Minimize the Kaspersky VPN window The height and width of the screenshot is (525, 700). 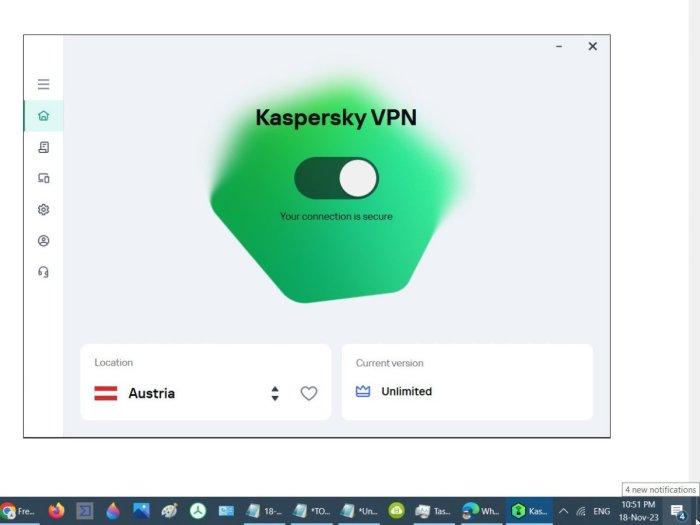tap(559, 46)
